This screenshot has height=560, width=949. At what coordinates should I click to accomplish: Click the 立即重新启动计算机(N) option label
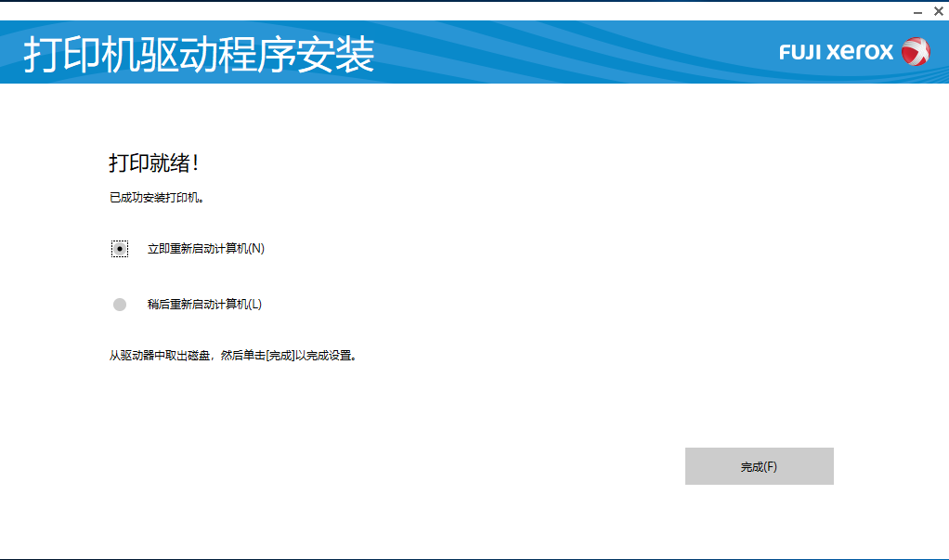click(x=205, y=249)
